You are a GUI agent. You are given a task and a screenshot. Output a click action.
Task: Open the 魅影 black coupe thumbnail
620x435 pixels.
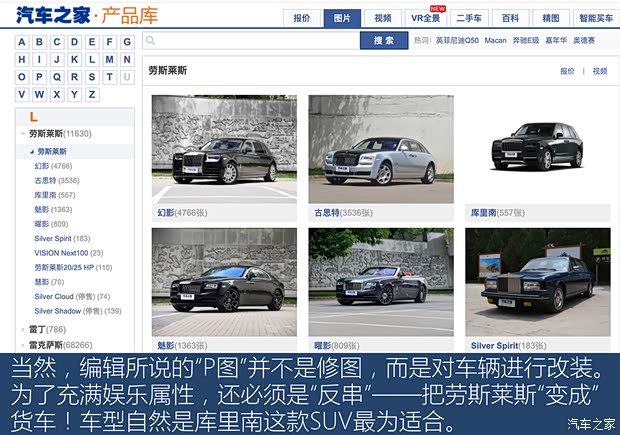(x=224, y=282)
